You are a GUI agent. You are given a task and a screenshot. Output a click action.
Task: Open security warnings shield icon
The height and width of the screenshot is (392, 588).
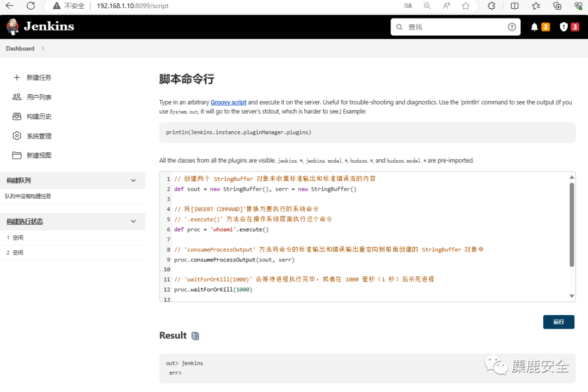point(563,27)
